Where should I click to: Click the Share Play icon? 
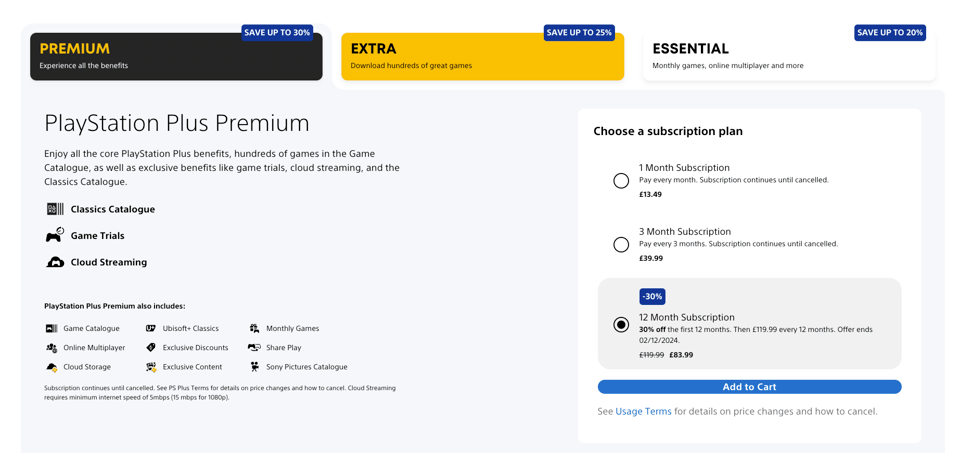[x=255, y=348]
